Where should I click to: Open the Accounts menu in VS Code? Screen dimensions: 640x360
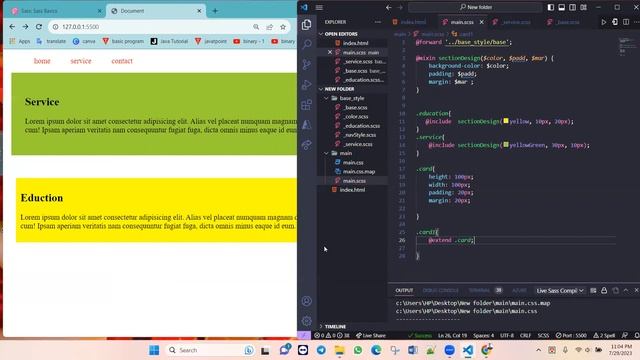pyautogui.click(x=307, y=301)
